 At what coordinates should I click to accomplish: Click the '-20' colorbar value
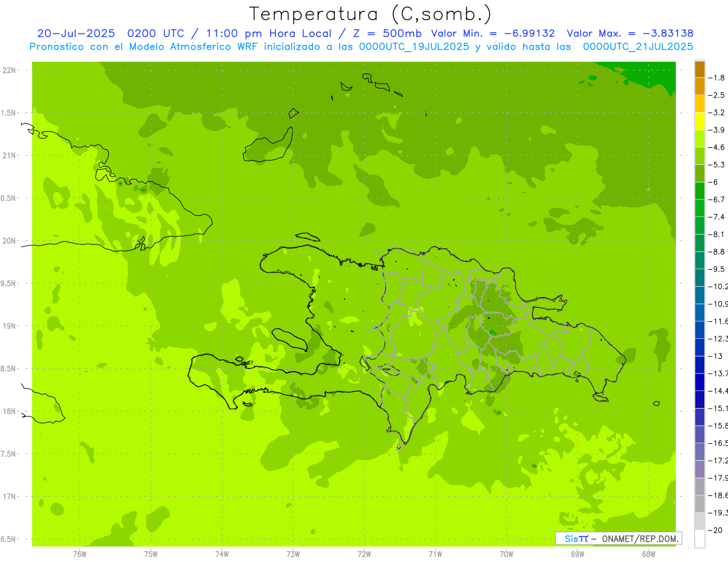(716, 530)
